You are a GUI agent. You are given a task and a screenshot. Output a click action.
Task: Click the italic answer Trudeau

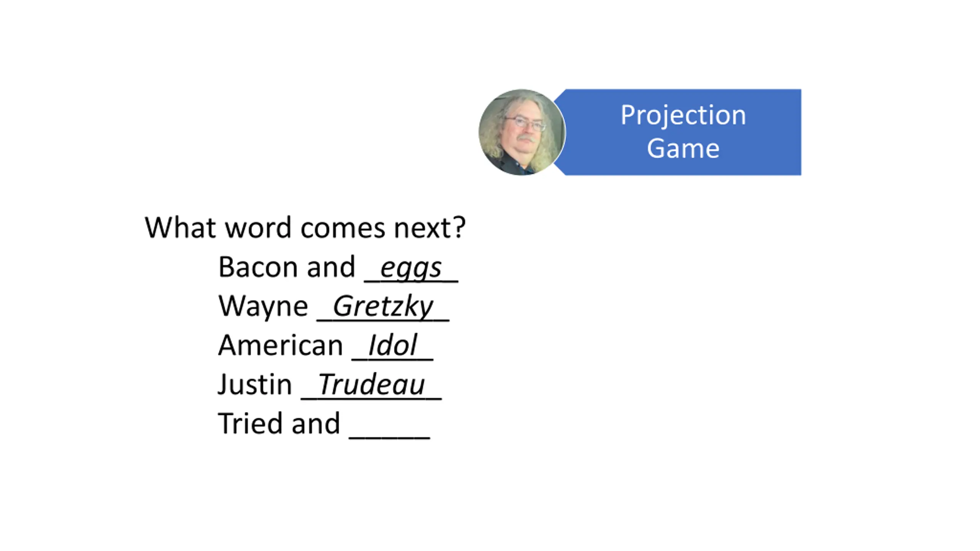[x=371, y=385]
